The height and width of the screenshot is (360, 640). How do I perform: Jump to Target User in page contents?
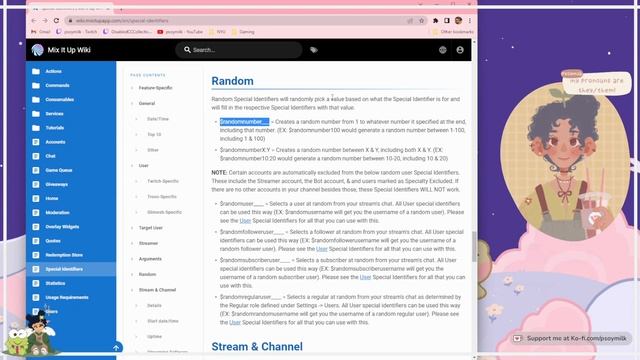click(x=151, y=228)
